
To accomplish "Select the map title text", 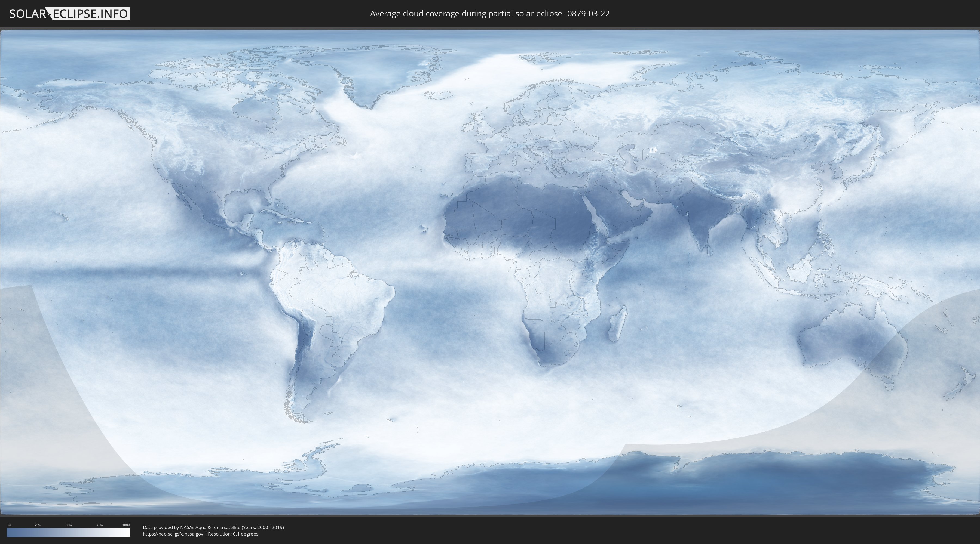I will [x=490, y=14].
